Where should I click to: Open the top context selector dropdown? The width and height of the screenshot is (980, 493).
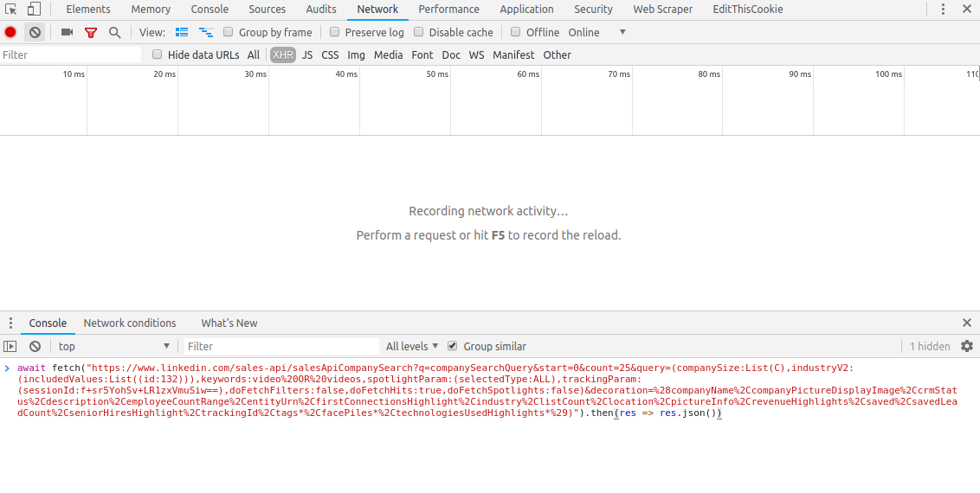113,346
